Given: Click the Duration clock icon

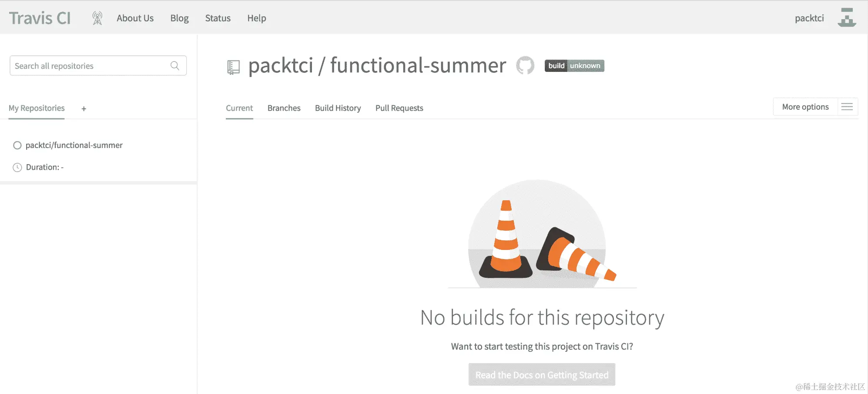Looking at the screenshot, I should [x=17, y=168].
